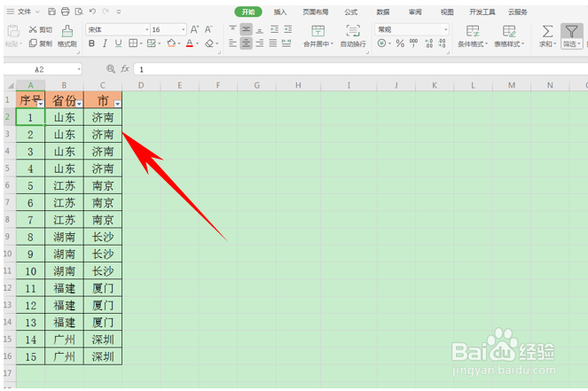The image size is (588, 391).
Task: Switch to the 审阅 tab
Action: [x=415, y=12]
